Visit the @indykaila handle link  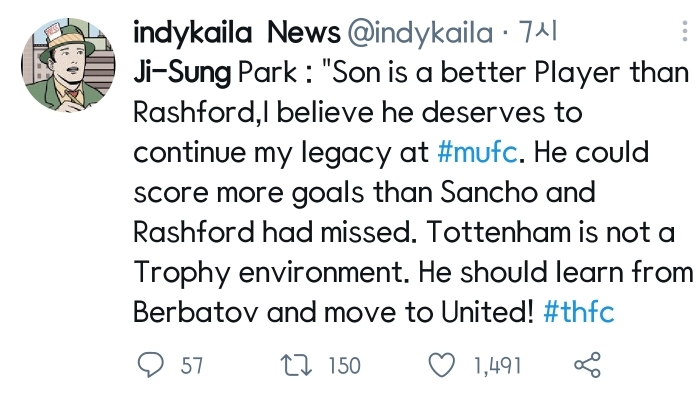pos(420,33)
